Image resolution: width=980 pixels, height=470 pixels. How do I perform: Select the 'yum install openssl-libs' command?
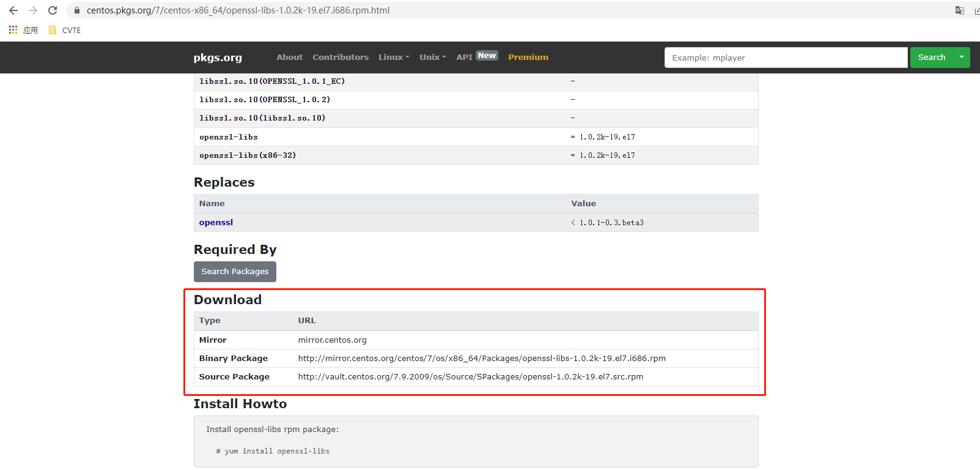pos(277,452)
